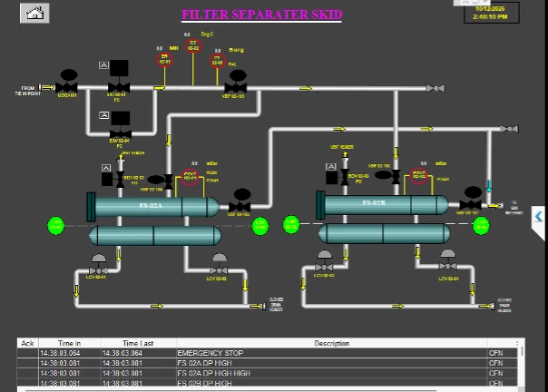Click the A mode box beside ESV 02-04
Image resolution: width=548 pixels, height=392 pixels.
(103, 115)
